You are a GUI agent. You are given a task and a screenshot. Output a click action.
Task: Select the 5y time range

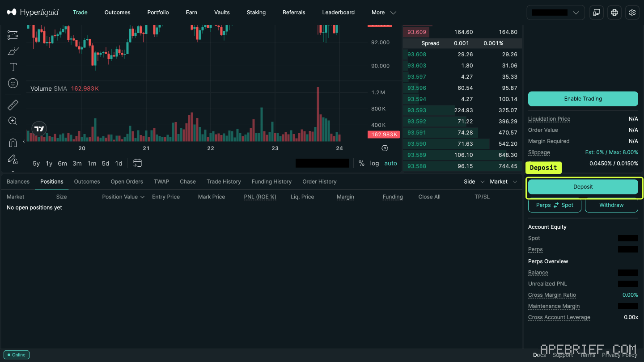(x=36, y=164)
